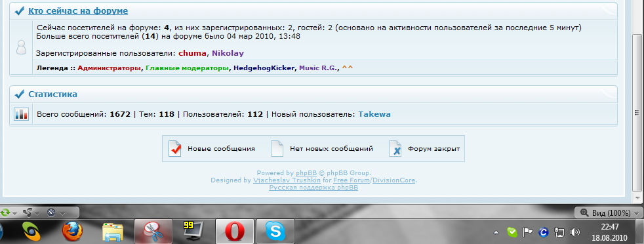Open green-orange swirl app in taskbar
Screen dimensions: 644x244
click(32, 232)
